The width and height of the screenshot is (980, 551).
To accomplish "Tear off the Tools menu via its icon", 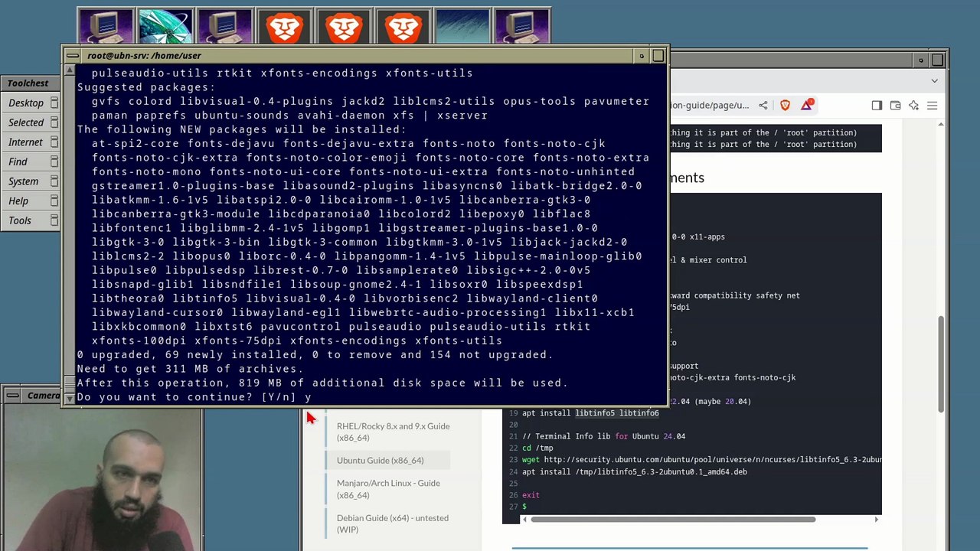I will tap(54, 220).
